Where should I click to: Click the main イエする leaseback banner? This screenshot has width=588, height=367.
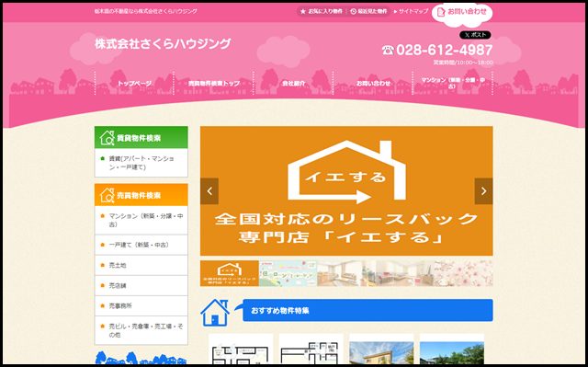(346, 191)
